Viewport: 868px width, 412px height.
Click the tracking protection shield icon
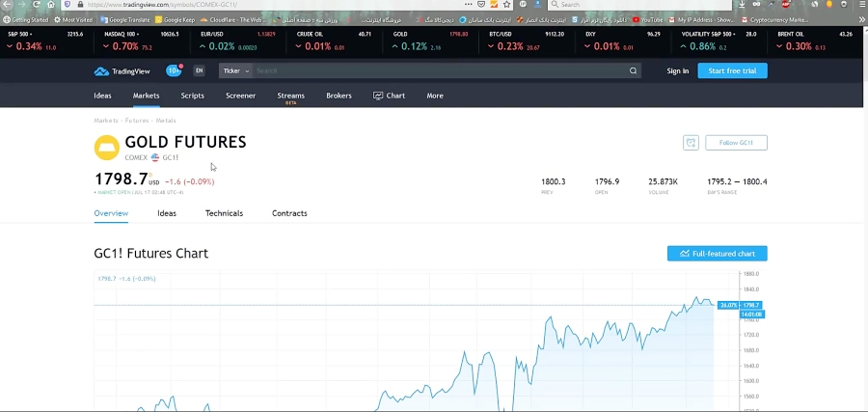click(x=68, y=5)
